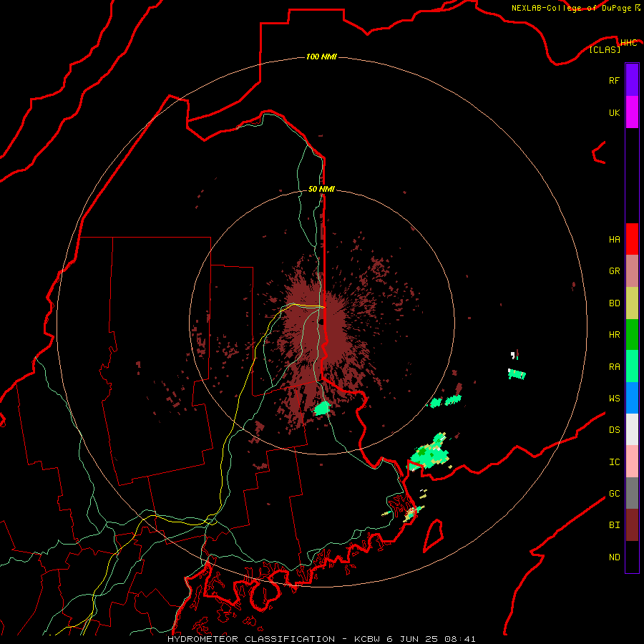This screenshot has width=644, height=644.
Task: Click the ND legend label
Action: pos(614,557)
